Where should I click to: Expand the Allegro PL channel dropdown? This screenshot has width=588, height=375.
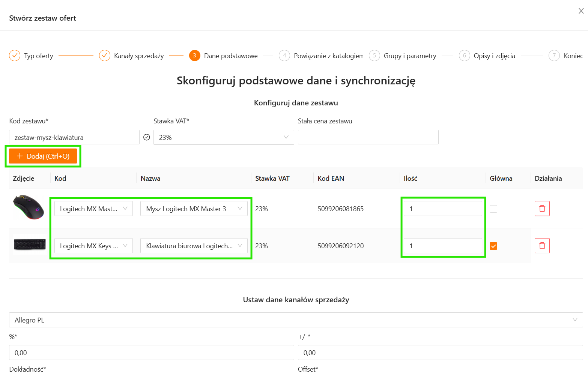click(296, 320)
